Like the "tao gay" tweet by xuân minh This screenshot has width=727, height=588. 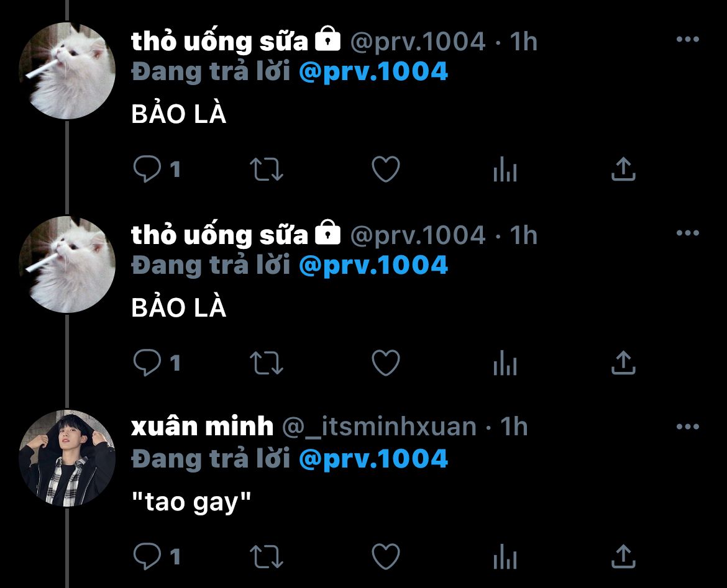click(x=386, y=556)
